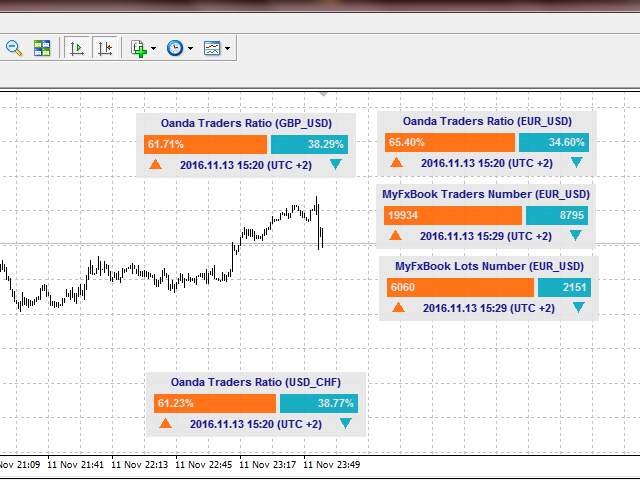
Task: Click the orange 61.23% bar in USD_CHF
Action: (x=215, y=404)
